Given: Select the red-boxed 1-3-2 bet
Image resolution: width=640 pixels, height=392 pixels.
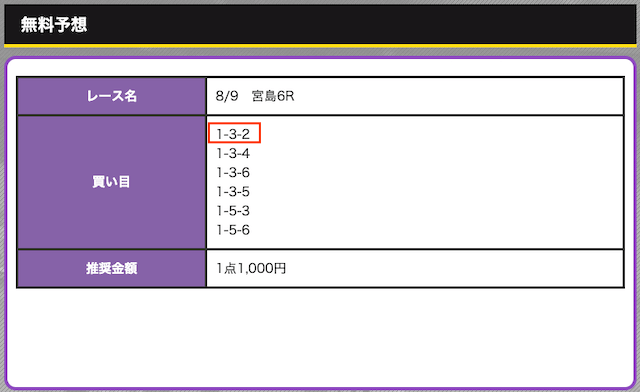Looking at the screenshot, I should click(x=234, y=133).
